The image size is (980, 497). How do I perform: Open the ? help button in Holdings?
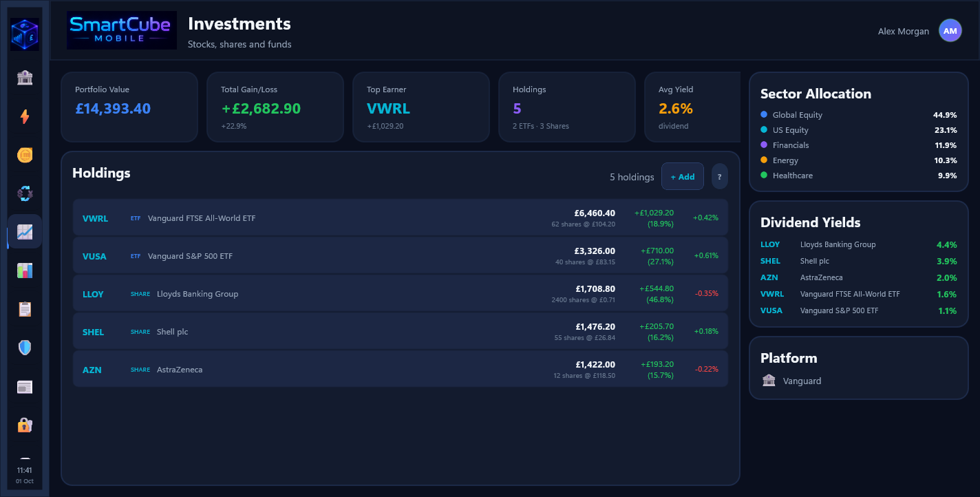click(x=720, y=177)
